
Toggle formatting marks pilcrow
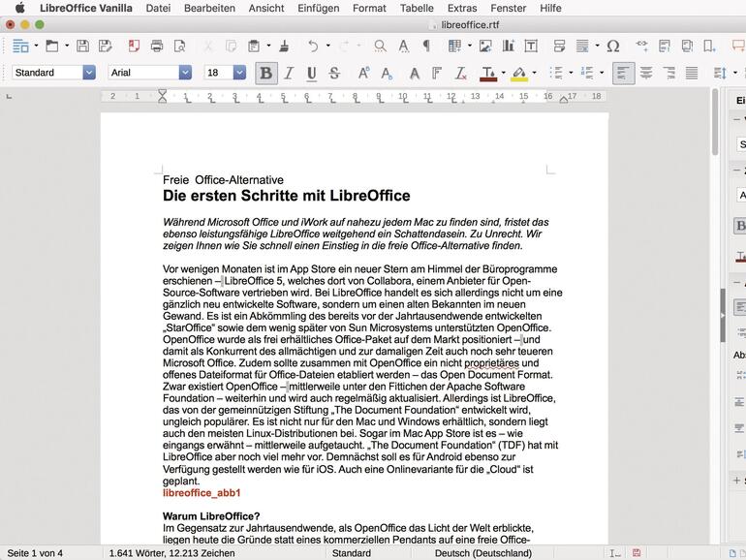tap(426, 47)
